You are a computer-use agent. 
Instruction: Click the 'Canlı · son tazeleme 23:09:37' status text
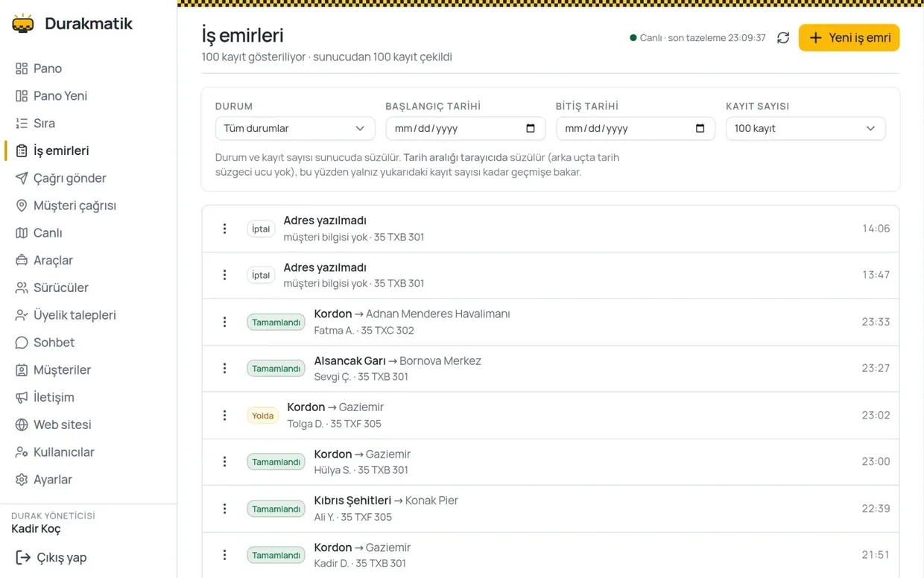(x=697, y=38)
